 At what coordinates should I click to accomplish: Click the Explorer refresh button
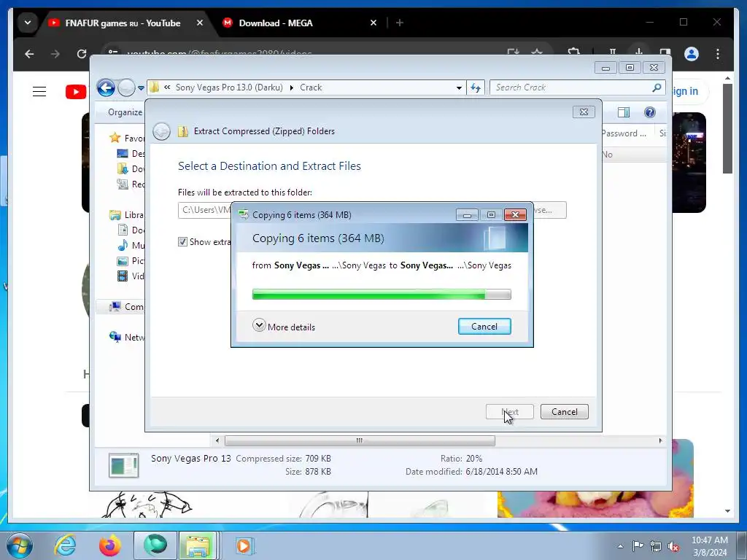click(476, 87)
